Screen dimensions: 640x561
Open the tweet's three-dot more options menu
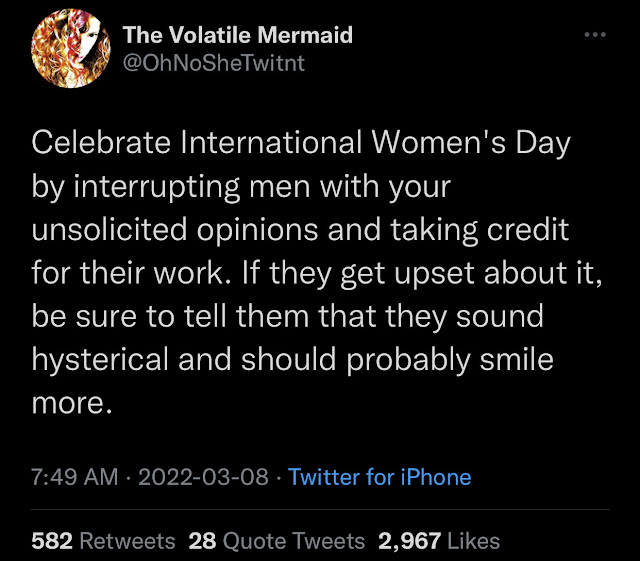click(595, 35)
